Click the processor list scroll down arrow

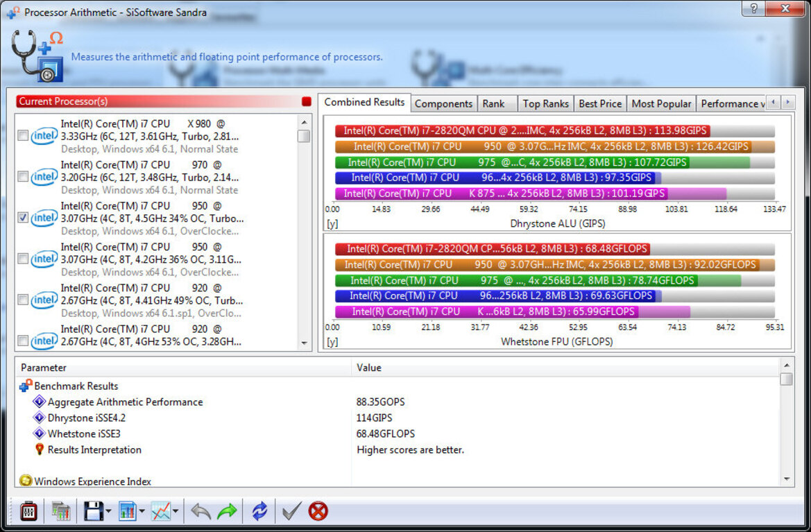(304, 343)
